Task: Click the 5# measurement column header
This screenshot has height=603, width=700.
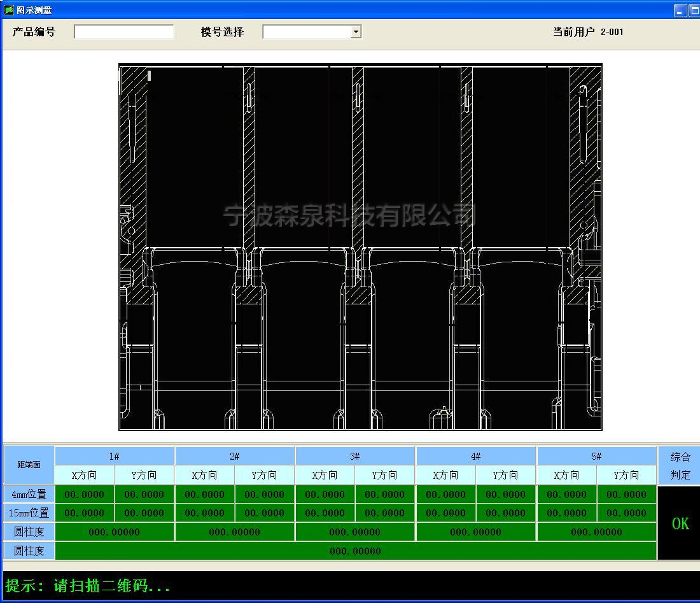Action: click(x=596, y=456)
